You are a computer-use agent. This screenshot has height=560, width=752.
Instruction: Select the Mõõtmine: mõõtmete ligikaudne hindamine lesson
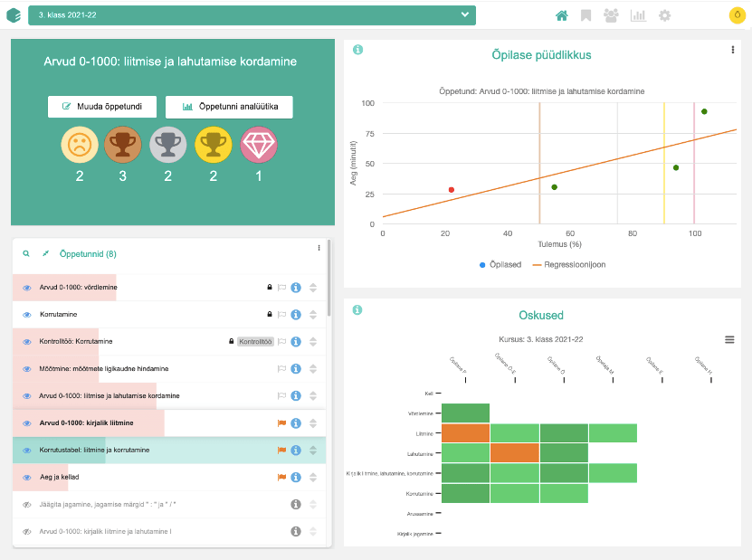(x=104, y=369)
